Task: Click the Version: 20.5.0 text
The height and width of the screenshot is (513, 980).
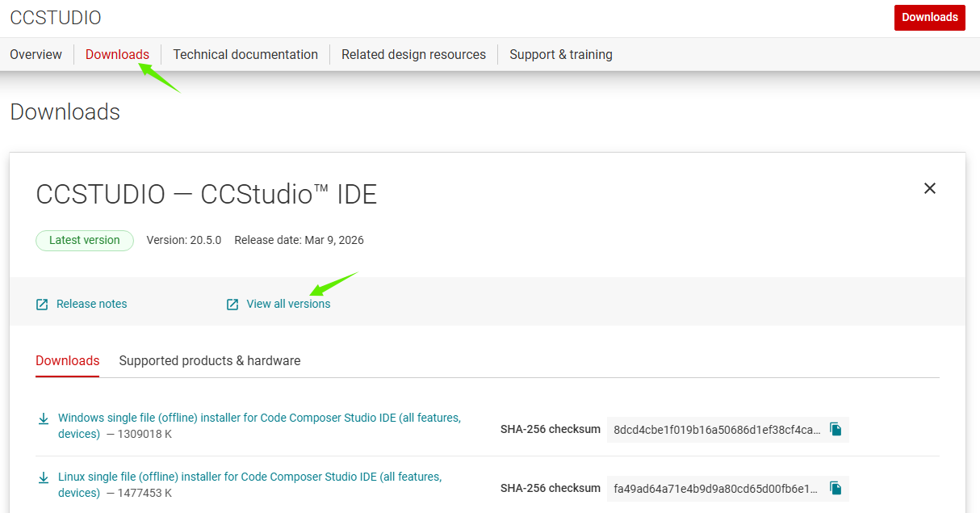Action: pyautogui.click(x=184, y=240)
